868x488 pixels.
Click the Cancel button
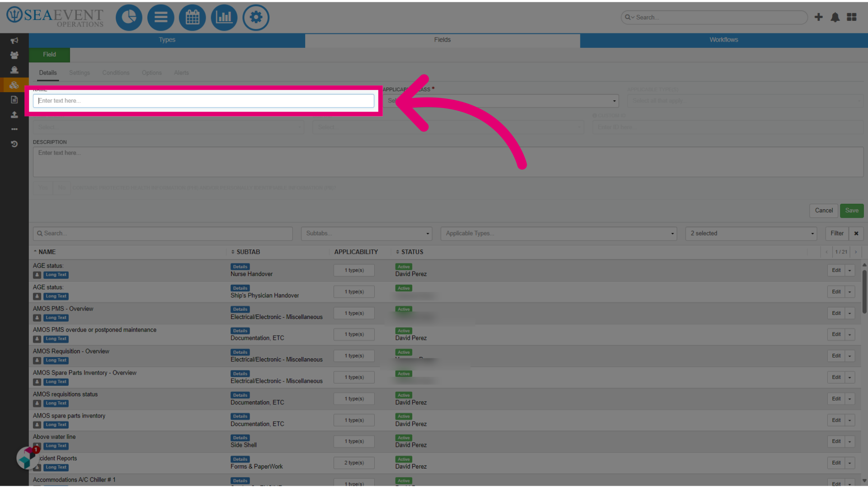coord(824,211)
